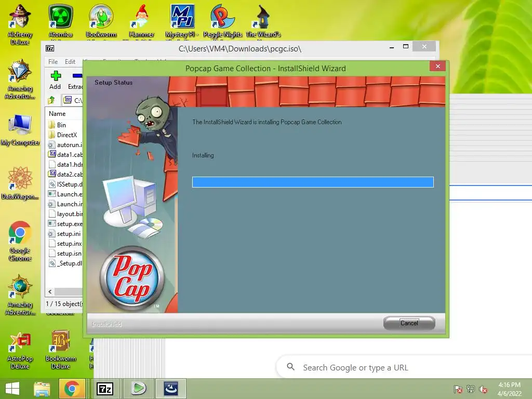Open the Peggle Nights desktop icon
Viewport: 532px width, 399px height.
[222, 21]
